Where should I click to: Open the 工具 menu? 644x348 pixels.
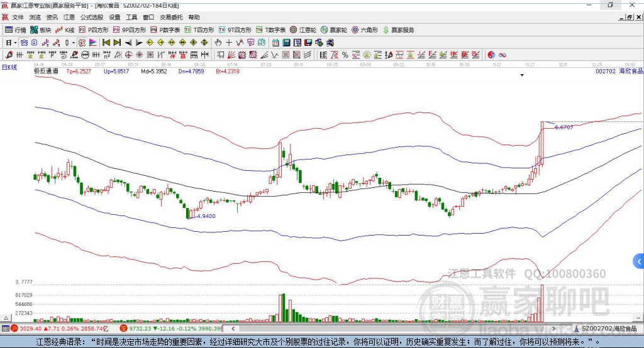pyautogui.click(x=131, y=17)
